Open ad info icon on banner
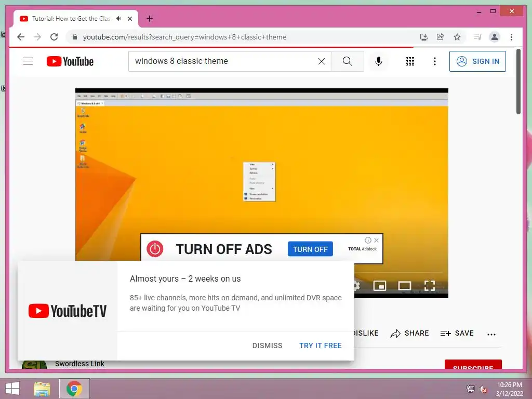 368,240
